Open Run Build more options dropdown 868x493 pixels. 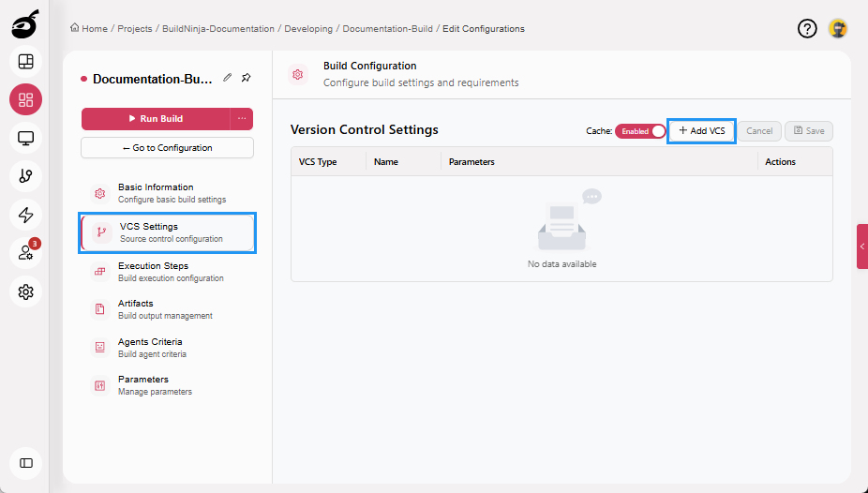242,118
